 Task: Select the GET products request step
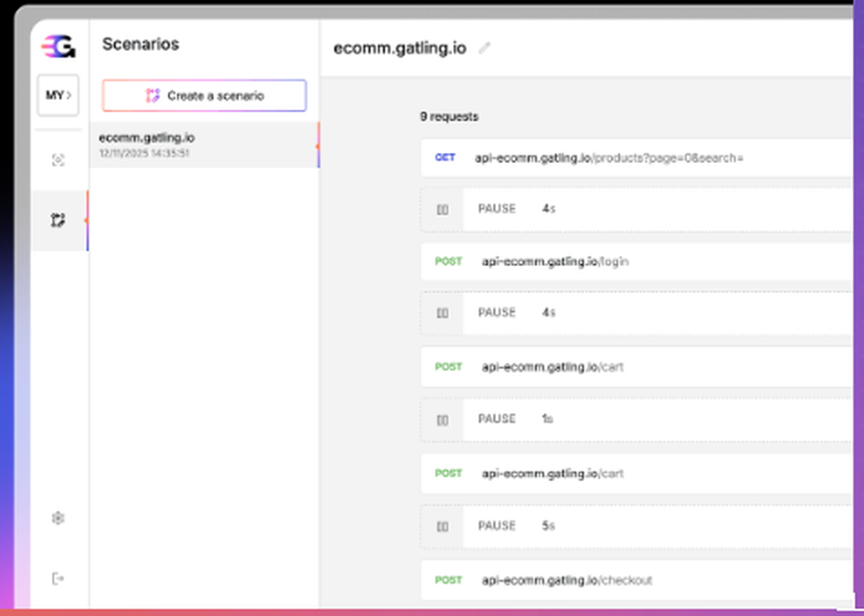click(x=605, y=157)
